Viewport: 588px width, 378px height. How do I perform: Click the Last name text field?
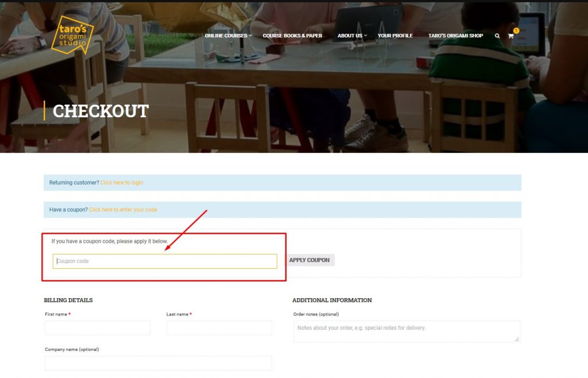click(x=219, y=328)
